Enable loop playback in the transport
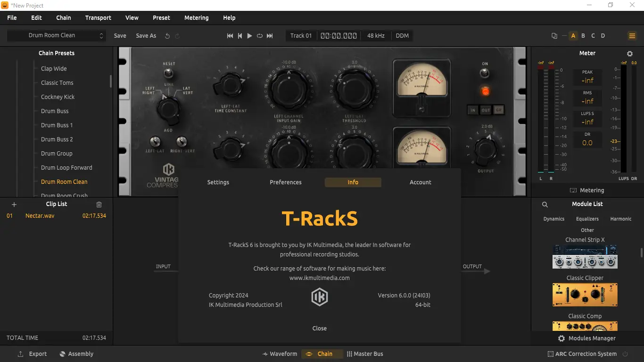The width and height of the screenshot is (644, 362). pos(259,35)
